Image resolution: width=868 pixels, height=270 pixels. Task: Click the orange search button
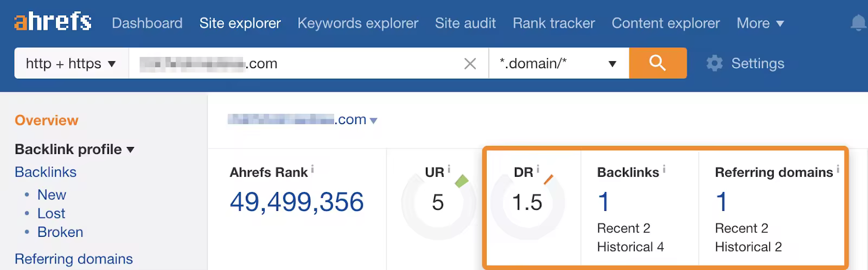click(x=658, y=63)
